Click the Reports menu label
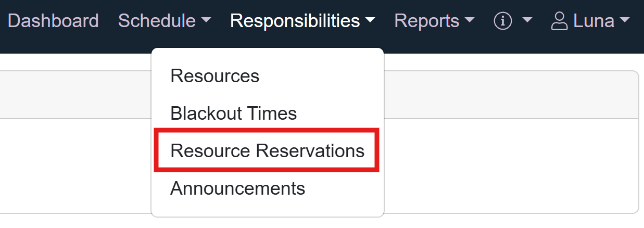This screenshot has height=228, width=644. click(427, 21)
